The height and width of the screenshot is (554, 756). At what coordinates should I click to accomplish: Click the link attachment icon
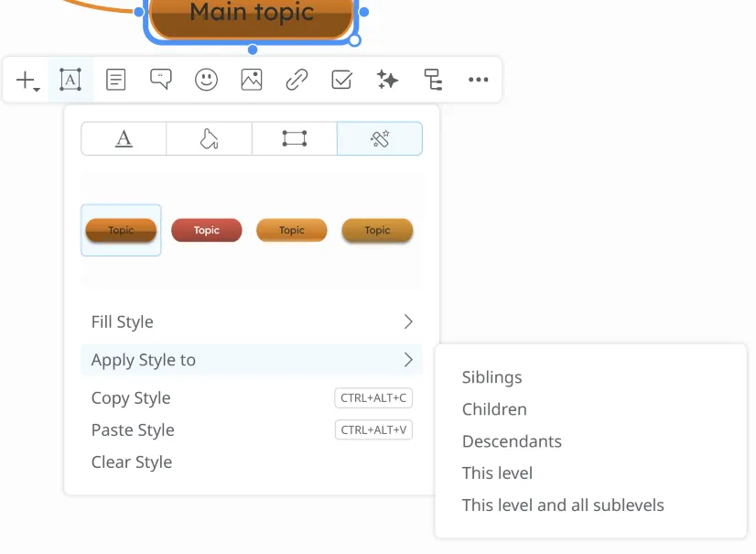point(297,81)
